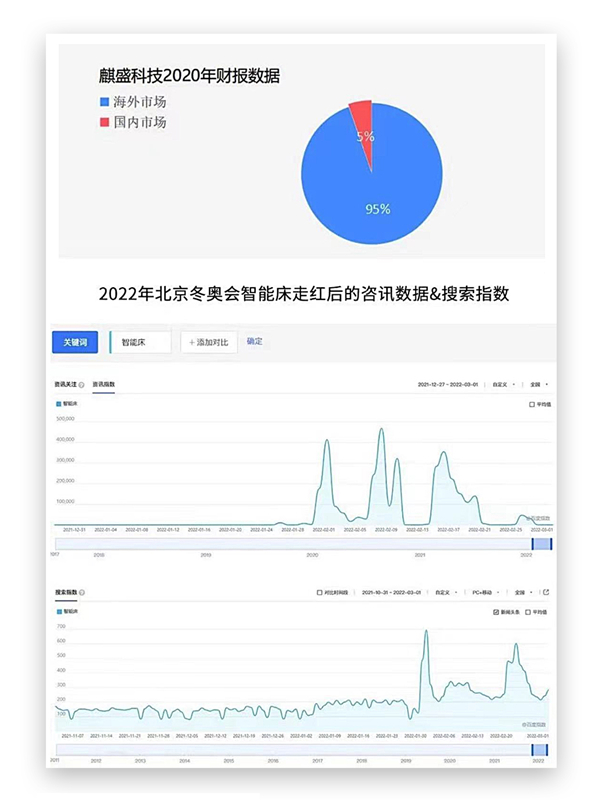Click the 智能床 keyword input field
Image resolution: width=602 pixels, height=800 pixels.
tap(140, 342)
